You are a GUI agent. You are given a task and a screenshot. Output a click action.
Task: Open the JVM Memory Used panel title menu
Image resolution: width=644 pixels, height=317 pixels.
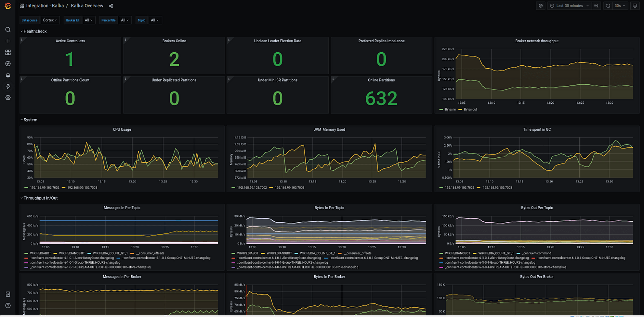point(329,129)
